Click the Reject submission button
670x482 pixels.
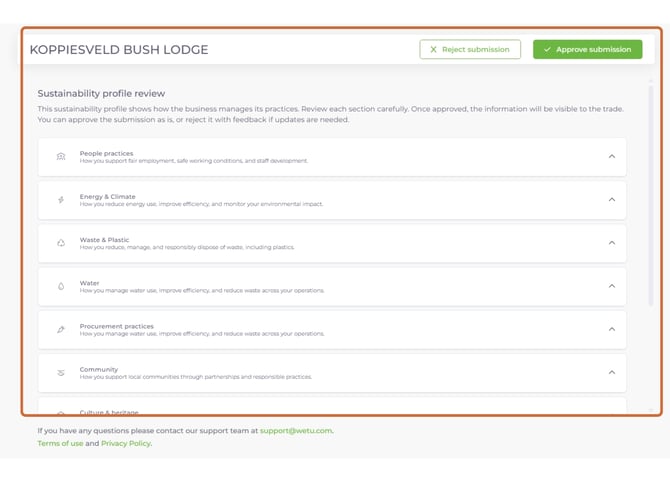click(470, 50)
